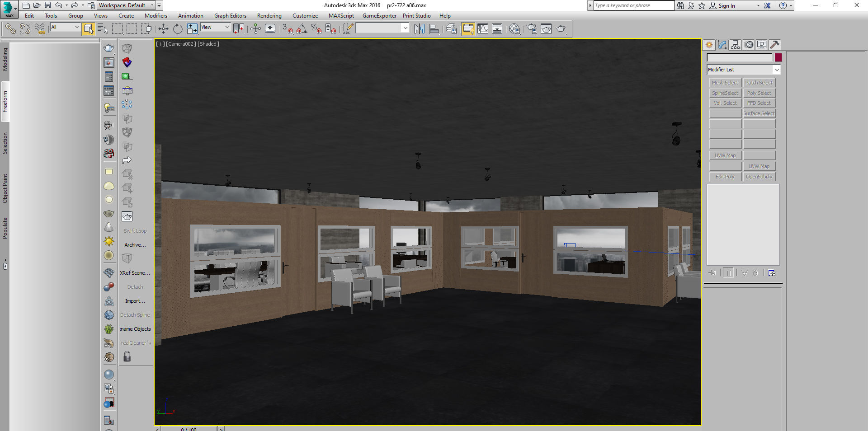Open the MAXScript menu
This screenshot has width=868, height=431.
coord(341,16)
